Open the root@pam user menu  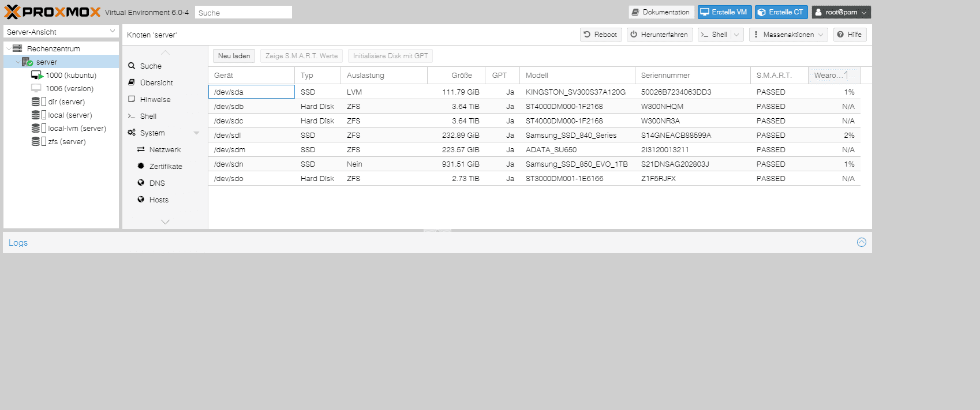click(x=841, y=12)
